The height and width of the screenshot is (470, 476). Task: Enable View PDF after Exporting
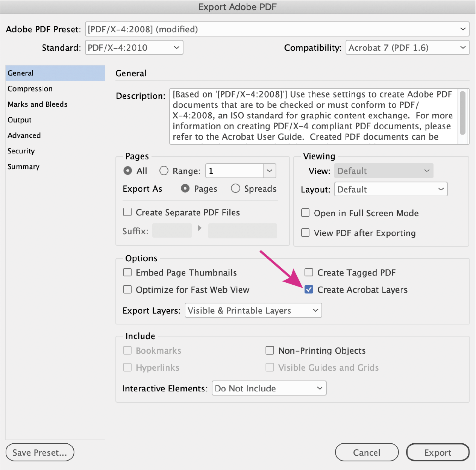coord(305,233)
